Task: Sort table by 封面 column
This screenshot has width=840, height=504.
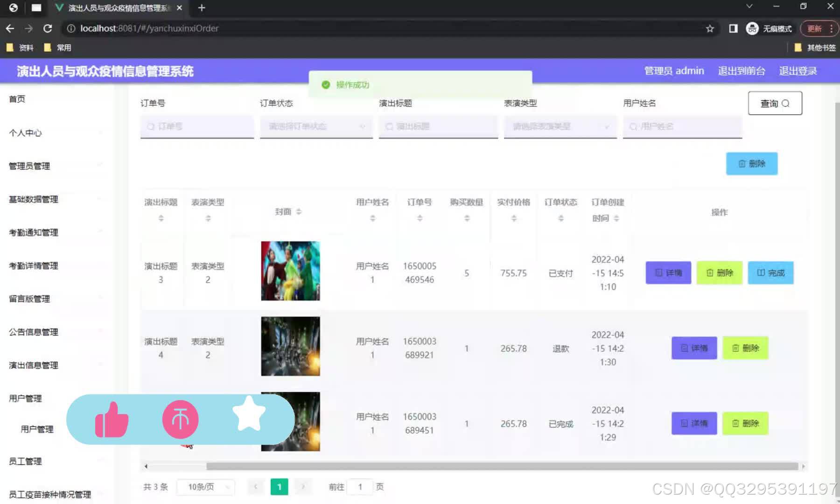Action: coord(299,212)
